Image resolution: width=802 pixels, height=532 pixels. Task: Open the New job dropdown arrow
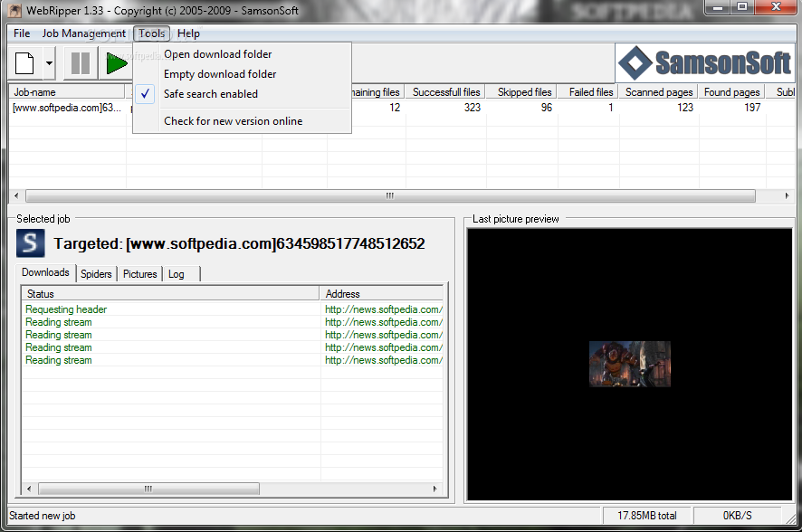49,63
